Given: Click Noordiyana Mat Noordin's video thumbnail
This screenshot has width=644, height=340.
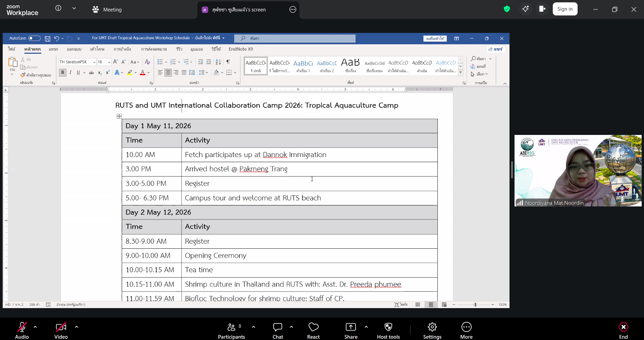Looking at the screenshot, I should tap(578, 171).
